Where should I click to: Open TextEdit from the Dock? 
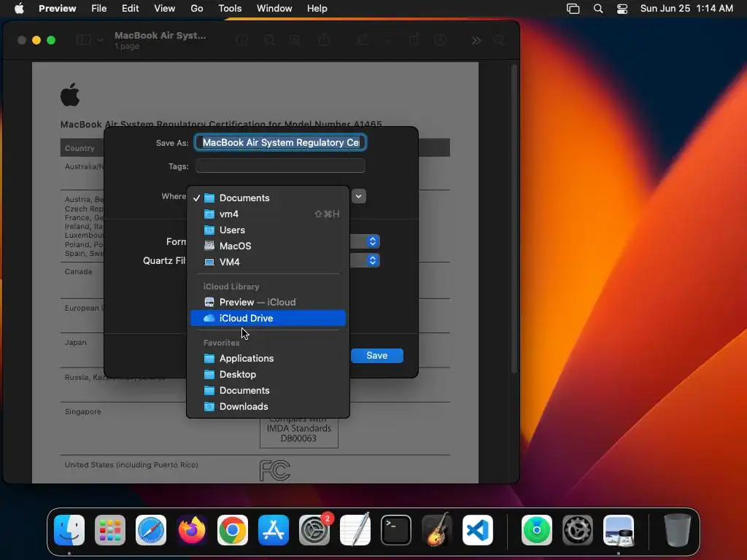[355, 530]
